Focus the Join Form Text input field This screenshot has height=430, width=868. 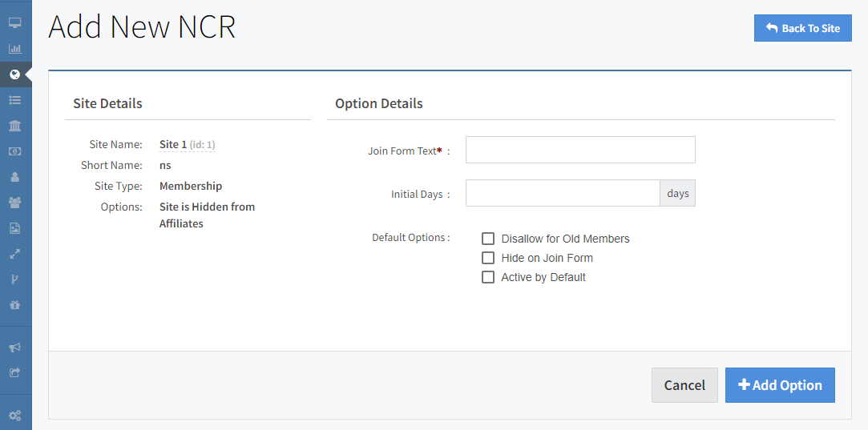pos(580,150)
